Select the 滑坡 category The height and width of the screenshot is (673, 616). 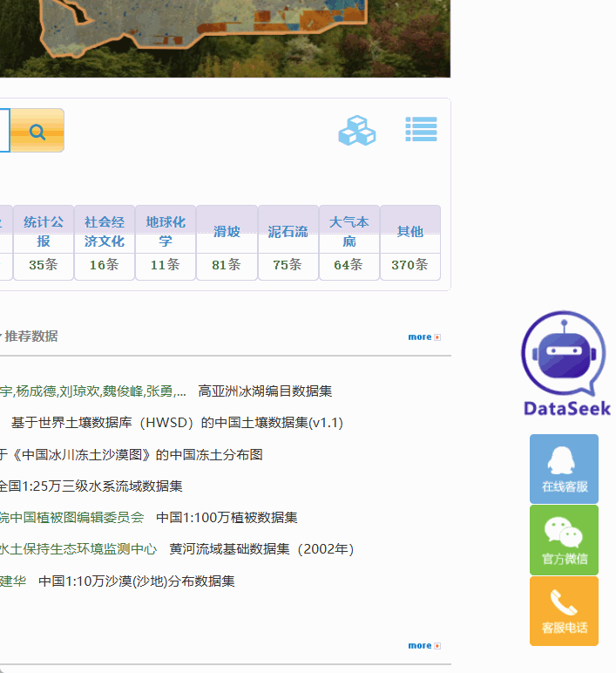[227, 232]
